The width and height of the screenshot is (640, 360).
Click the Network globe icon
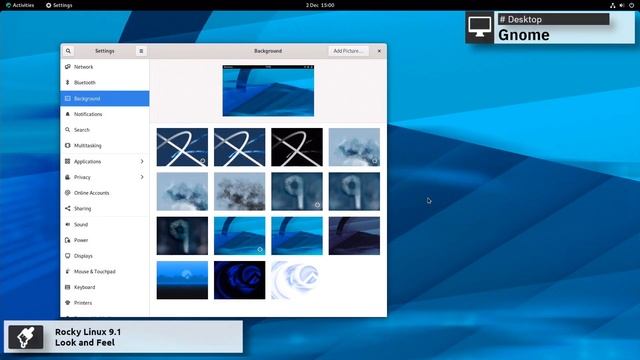[68, 67]
